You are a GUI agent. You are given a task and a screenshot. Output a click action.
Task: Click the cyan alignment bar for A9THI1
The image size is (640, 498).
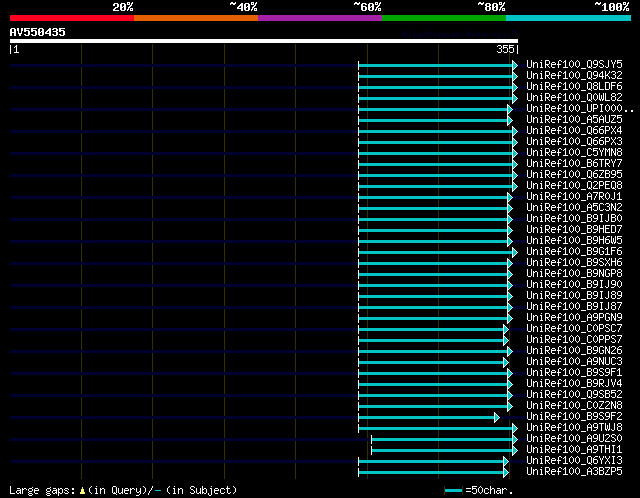(444, 451)
